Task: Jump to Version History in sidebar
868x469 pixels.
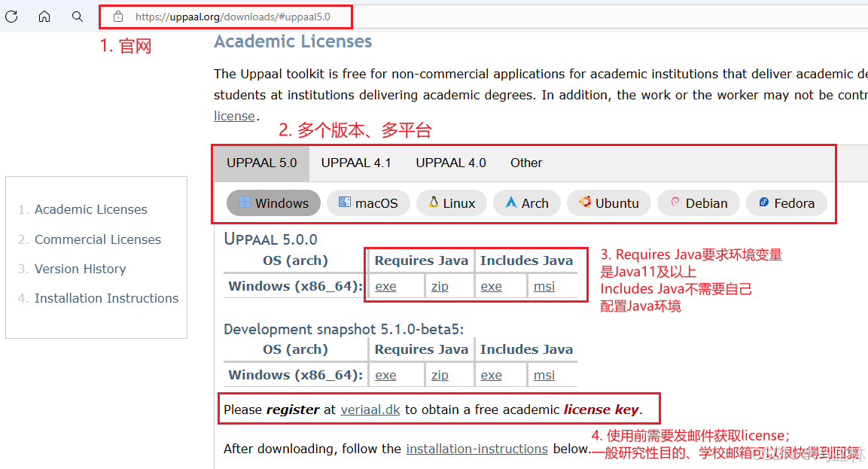Action: (x=81, y=269)
